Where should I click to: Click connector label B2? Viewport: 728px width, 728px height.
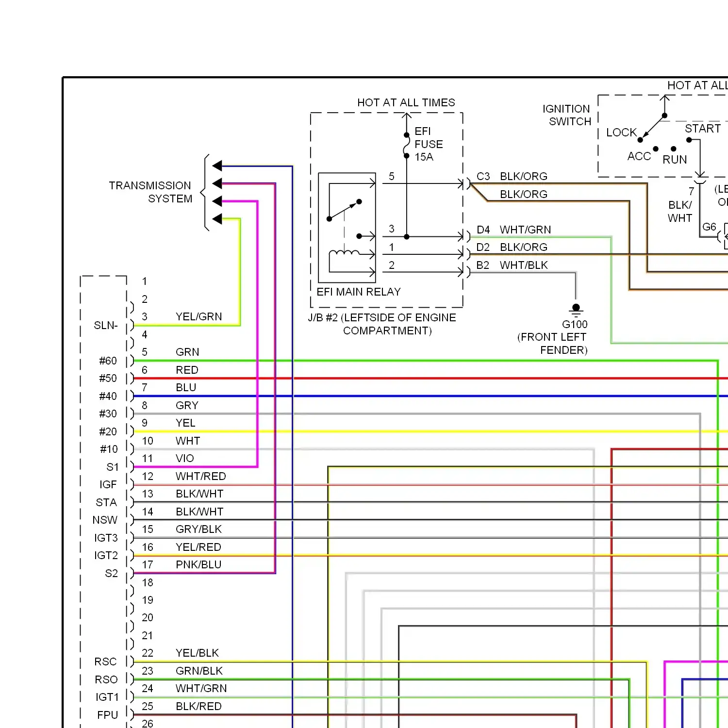(482, 265)
